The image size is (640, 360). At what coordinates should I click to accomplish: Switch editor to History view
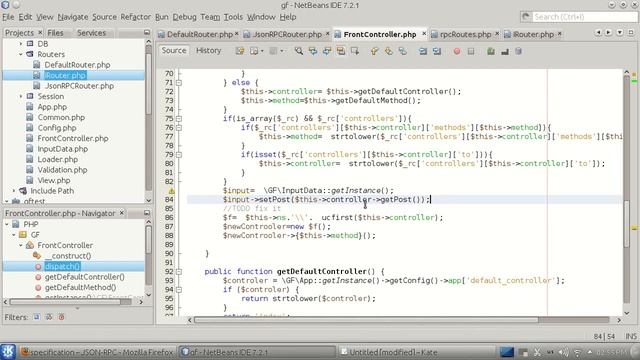coord(208,51)
